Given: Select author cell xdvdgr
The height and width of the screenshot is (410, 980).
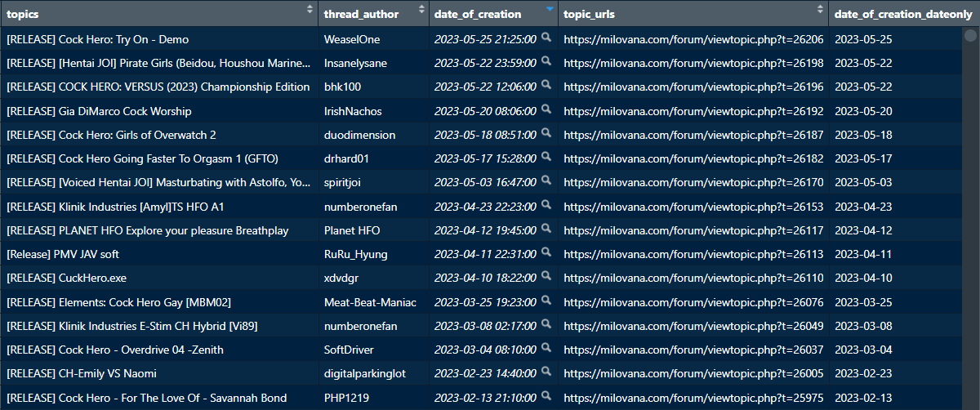Looking at the screenshot, I should [x=373, y=279].
